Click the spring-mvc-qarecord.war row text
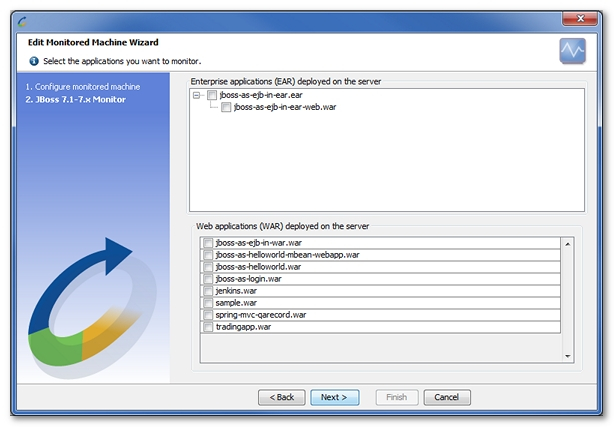The image size is (614, 427). coord(261,315)
